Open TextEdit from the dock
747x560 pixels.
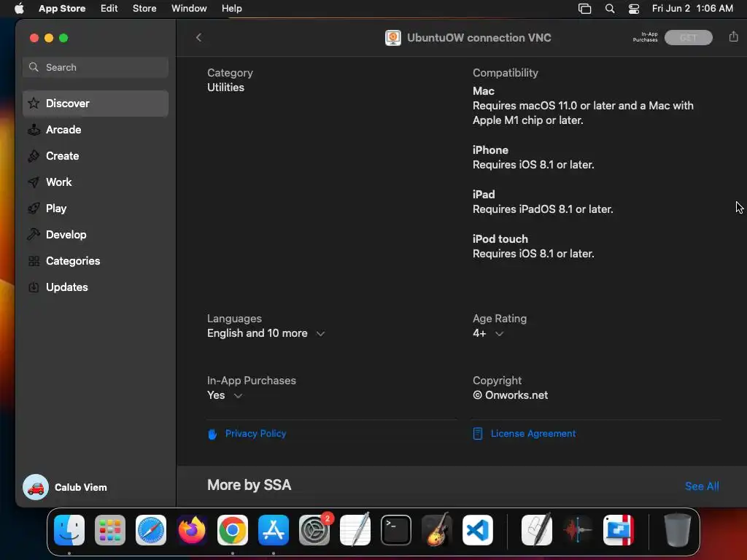(x=355, y=529)
